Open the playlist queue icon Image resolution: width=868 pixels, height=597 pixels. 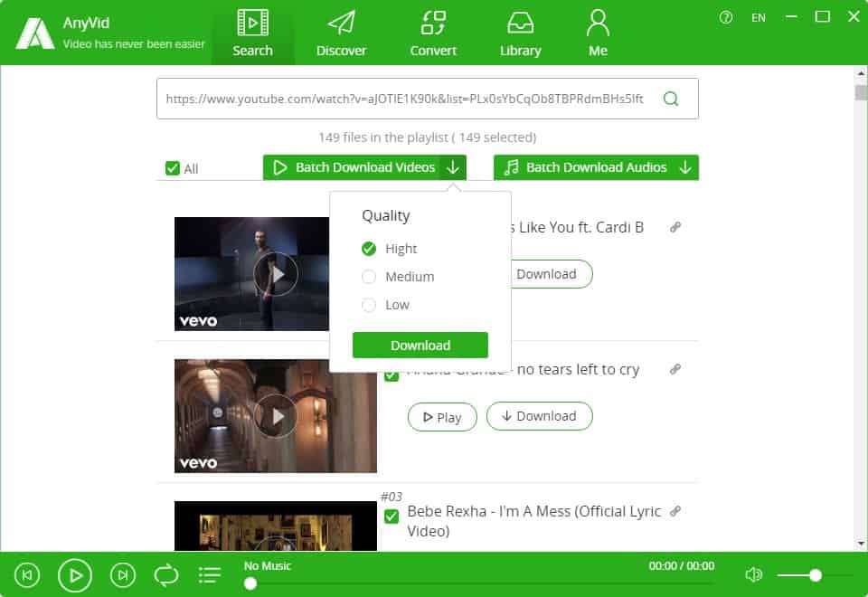point(210,575)
